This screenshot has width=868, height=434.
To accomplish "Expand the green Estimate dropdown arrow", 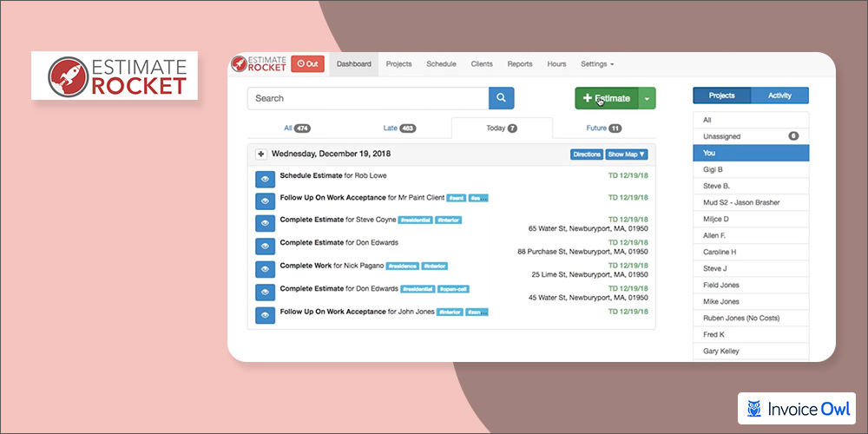I will tap(648, 98).
